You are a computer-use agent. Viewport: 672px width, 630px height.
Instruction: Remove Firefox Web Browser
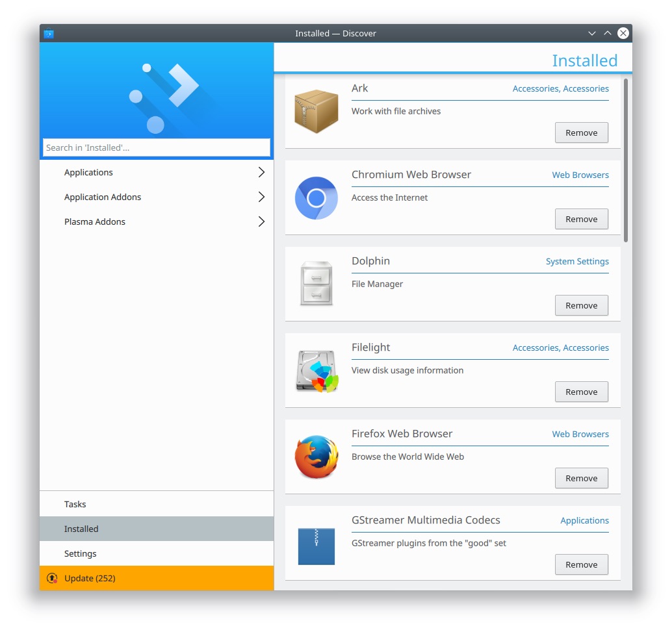(581, 478)
